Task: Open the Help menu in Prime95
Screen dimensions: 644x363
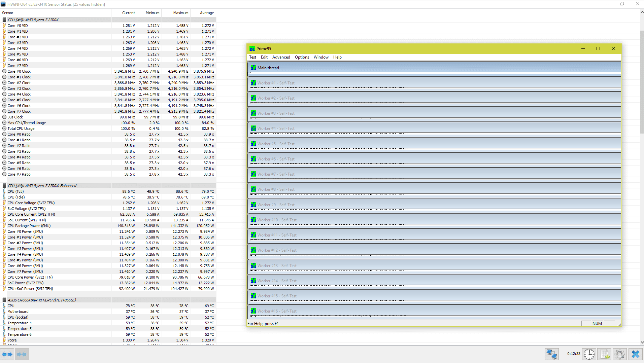Action: [337, 57]
